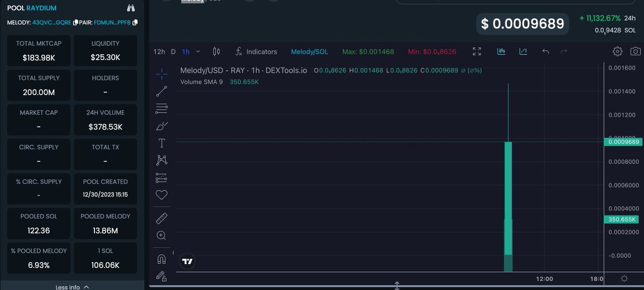Click the Holders card
Viewport: 644px width, 290px height.
pos(105,85)
